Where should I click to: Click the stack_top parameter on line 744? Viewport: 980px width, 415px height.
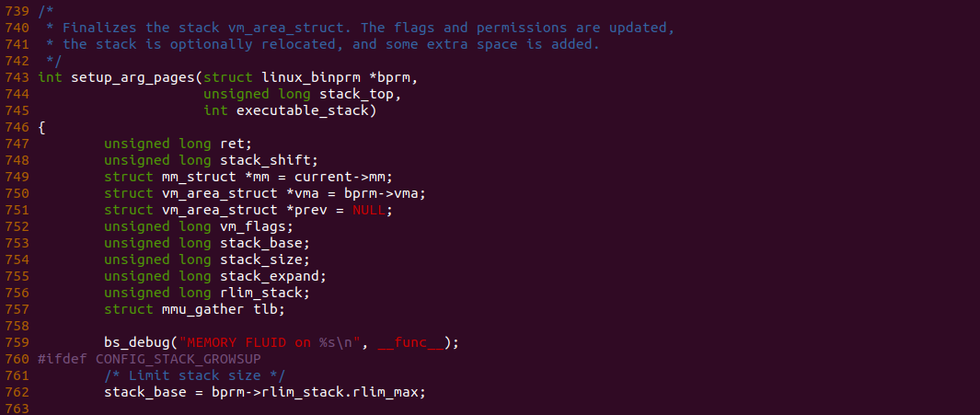pyautogui.click(x=360, y=94)
